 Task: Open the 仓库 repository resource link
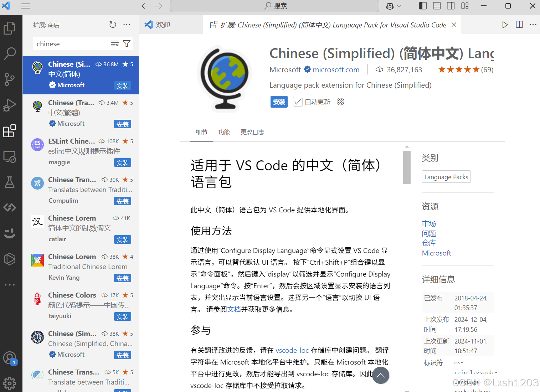429,243
